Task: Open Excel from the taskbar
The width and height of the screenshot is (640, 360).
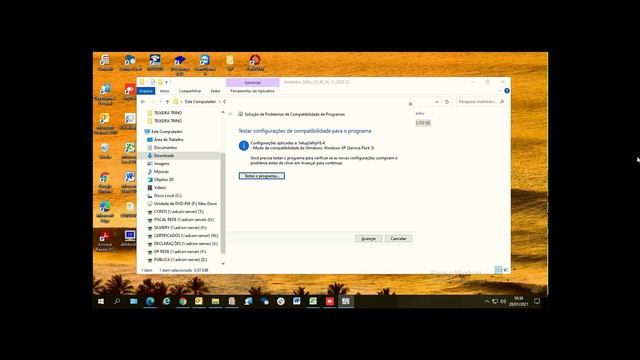Action: pyautogui.click(x=313, y=301)
